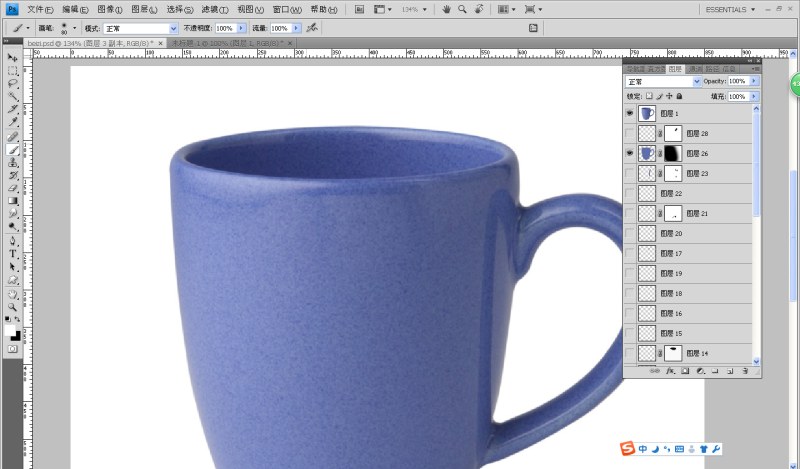Hide layer 图层 1 eye icon
This screenshot has width=800, height=469.
pyautogui.click(x=630, y=113)
